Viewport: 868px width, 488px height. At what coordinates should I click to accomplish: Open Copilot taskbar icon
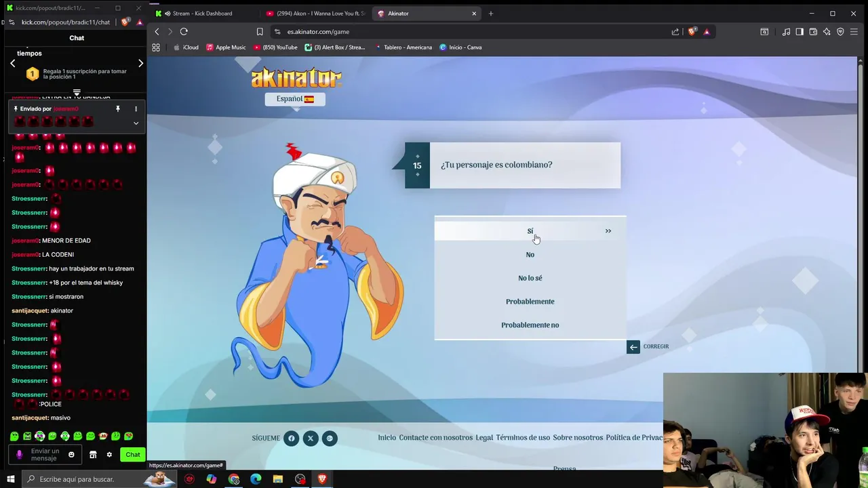[x=212, y=479]
